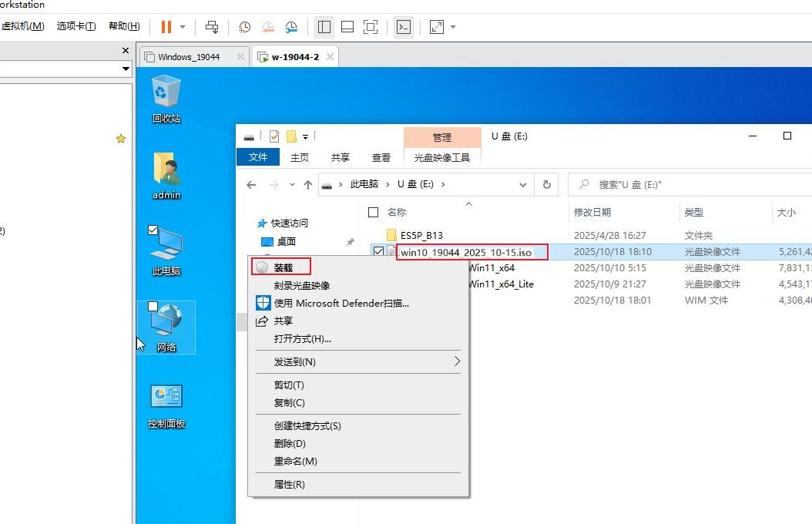Open the console view terminal icon
This screenshot has width=812, height=524.
point(403,27)
